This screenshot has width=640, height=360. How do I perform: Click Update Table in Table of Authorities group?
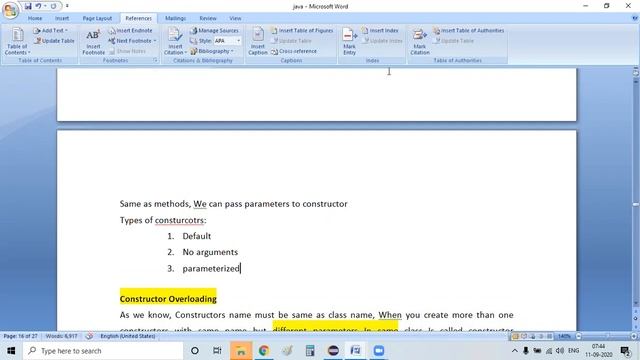[453, 41]
